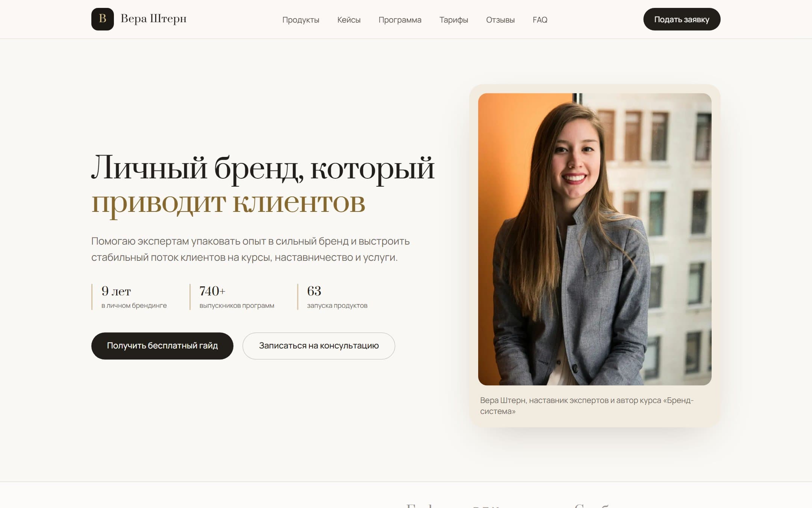Image resolution: width=812 pixels, height=508 pixels.
Task: Click the Подать заявку button
Action: coord(682,19)
